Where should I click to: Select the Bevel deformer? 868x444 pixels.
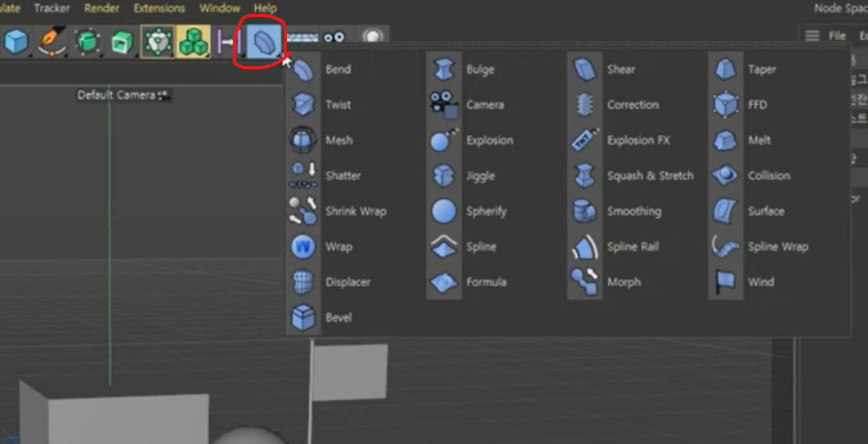[x=320, y=318]
